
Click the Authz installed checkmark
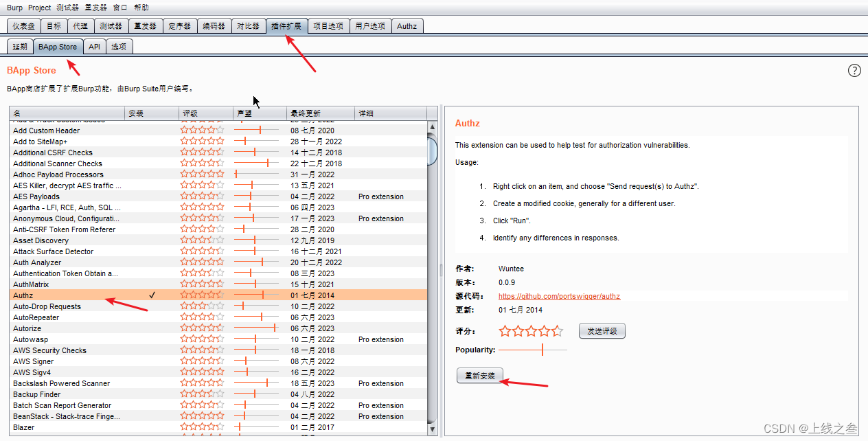tap(152, 295)
